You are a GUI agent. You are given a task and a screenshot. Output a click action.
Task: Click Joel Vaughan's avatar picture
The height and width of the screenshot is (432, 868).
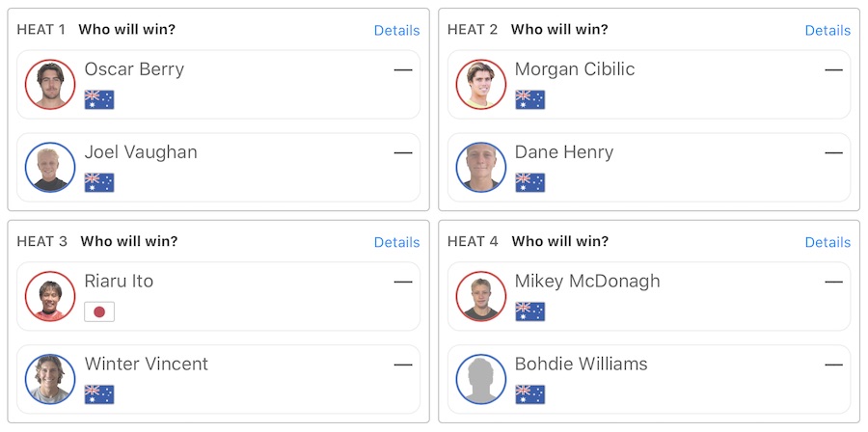click(x=50, y=168)
